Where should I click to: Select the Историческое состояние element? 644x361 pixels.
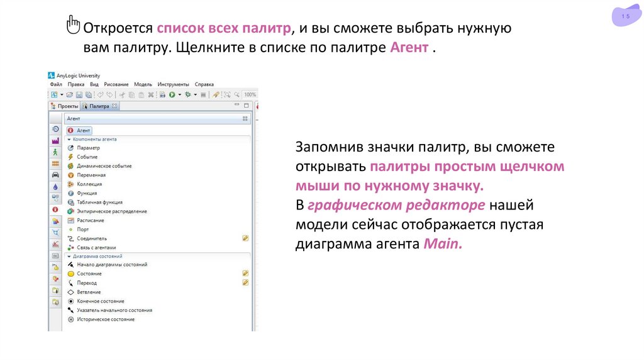(x=101, y=319)
